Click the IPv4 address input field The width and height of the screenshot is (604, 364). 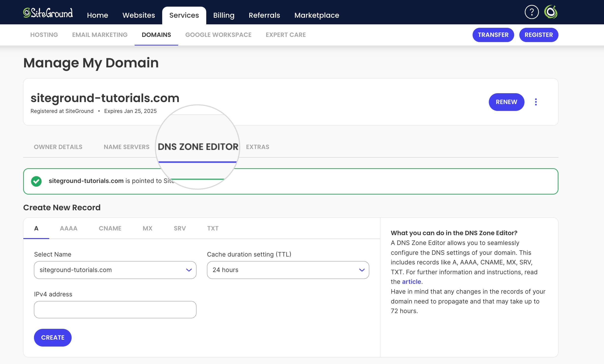click(x=115, y=309)
